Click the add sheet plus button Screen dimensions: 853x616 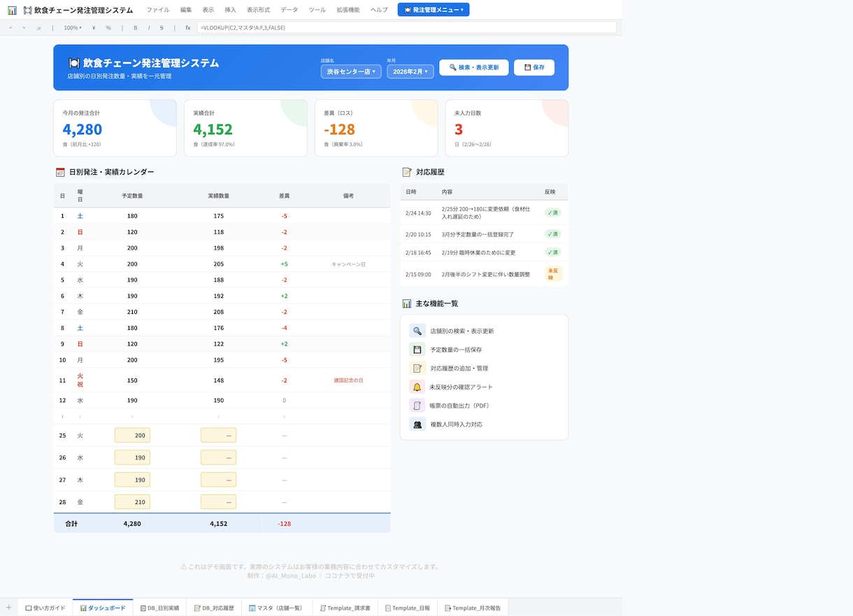pos(8,608)
